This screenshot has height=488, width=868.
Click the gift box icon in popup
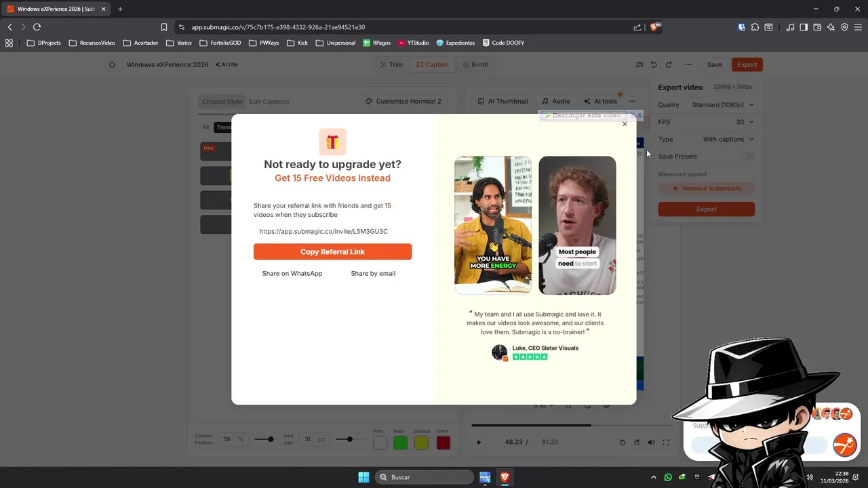332,142
